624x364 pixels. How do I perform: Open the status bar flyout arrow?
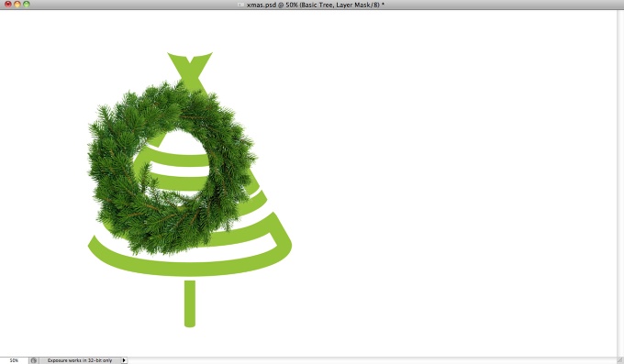pos(124,360)
